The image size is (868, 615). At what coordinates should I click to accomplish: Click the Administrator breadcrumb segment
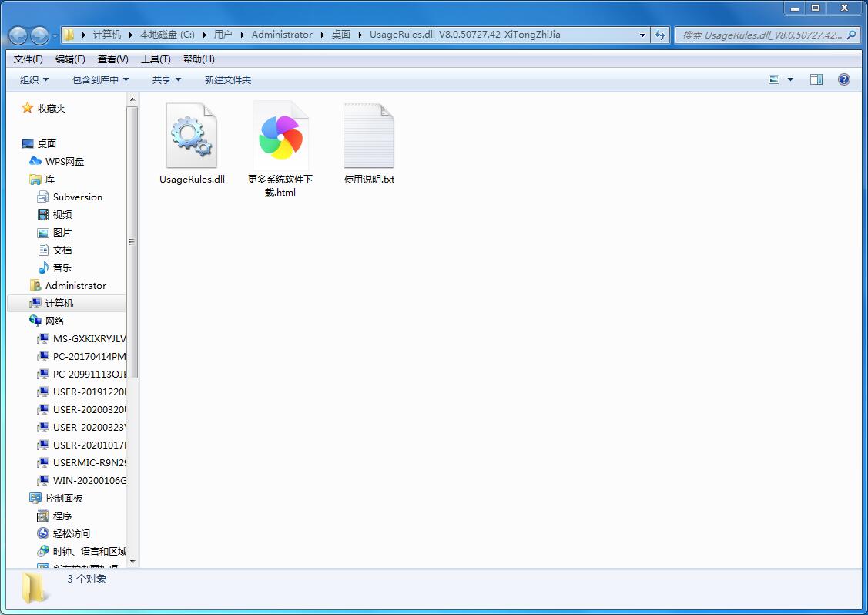click(282, 35)
